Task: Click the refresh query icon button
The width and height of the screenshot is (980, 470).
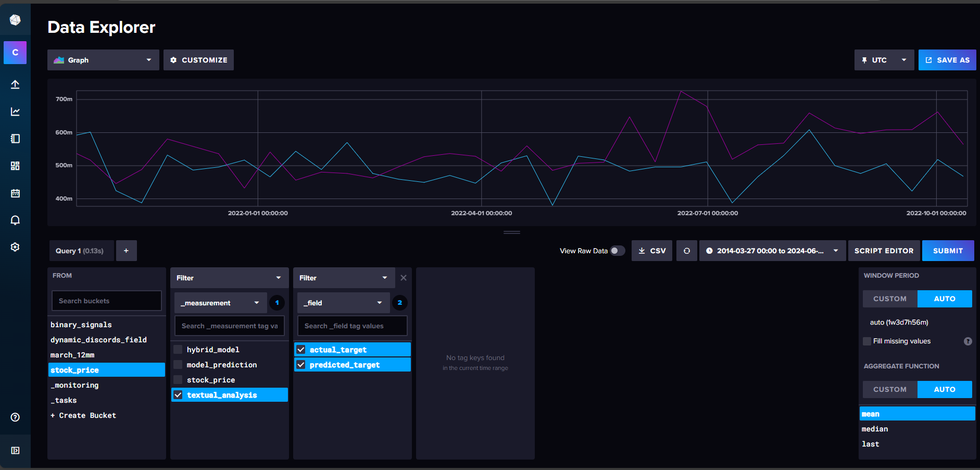Action: pos(686,251)
